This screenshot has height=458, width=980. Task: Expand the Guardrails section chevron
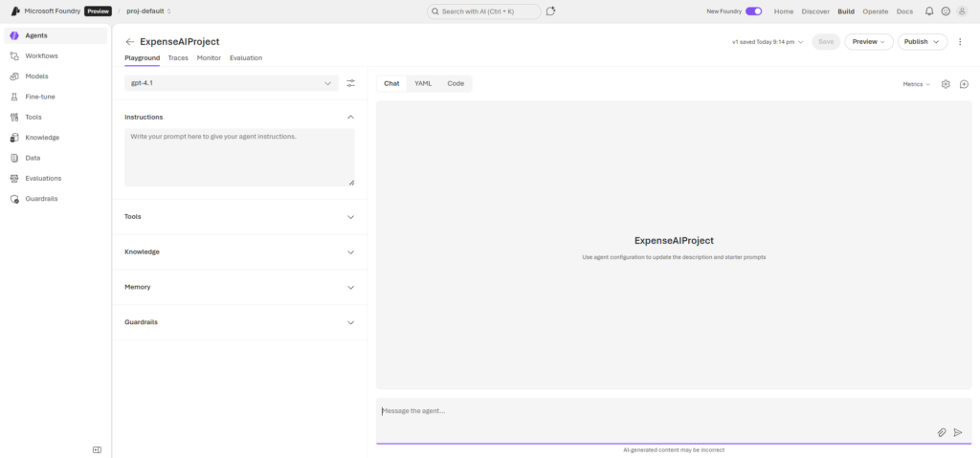[350, 322]
